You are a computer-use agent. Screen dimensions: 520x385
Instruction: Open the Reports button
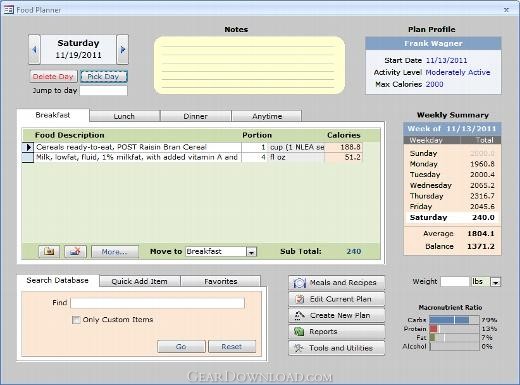point(337,332)
